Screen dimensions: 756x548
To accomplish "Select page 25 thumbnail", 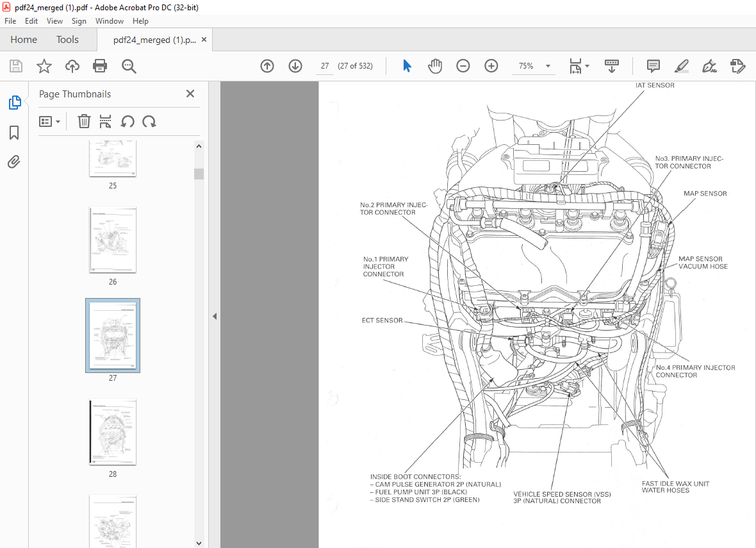I will coord(113,159).
